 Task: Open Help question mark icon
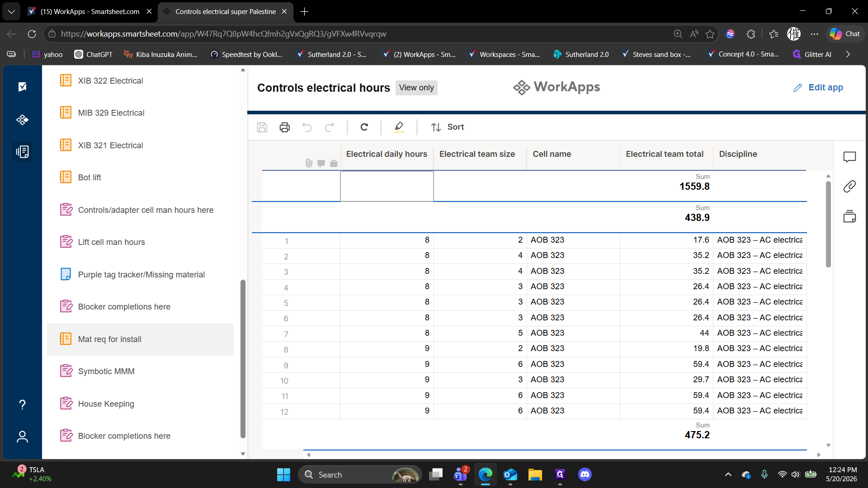tap(22, 404)
